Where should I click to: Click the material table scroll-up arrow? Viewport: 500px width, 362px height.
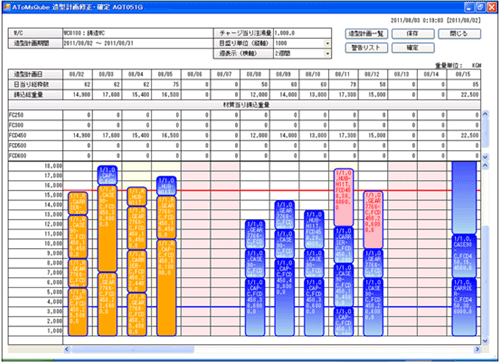[485, 114]
